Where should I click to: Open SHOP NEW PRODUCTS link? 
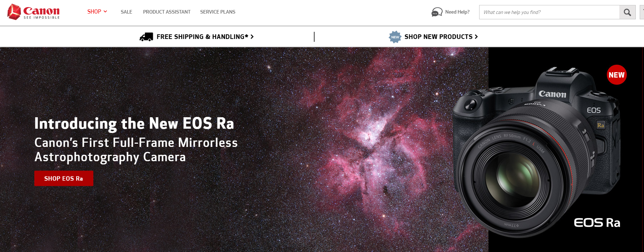tap(441, 37)
